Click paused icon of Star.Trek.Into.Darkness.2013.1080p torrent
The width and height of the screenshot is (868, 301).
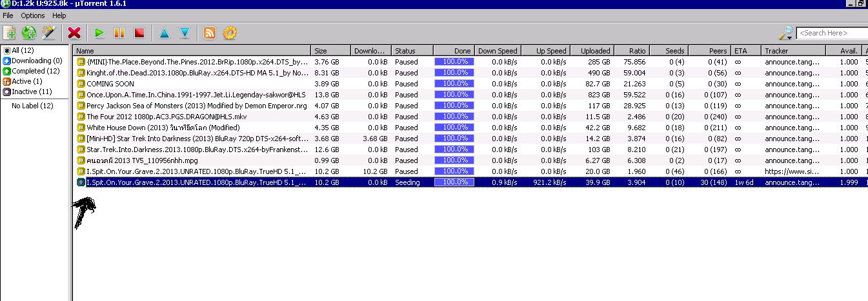point(81,150)
